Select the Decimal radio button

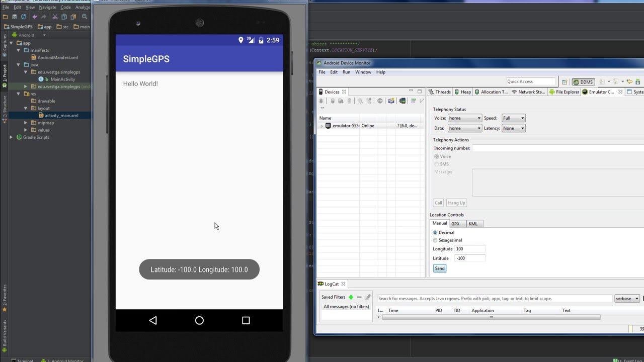435,233
